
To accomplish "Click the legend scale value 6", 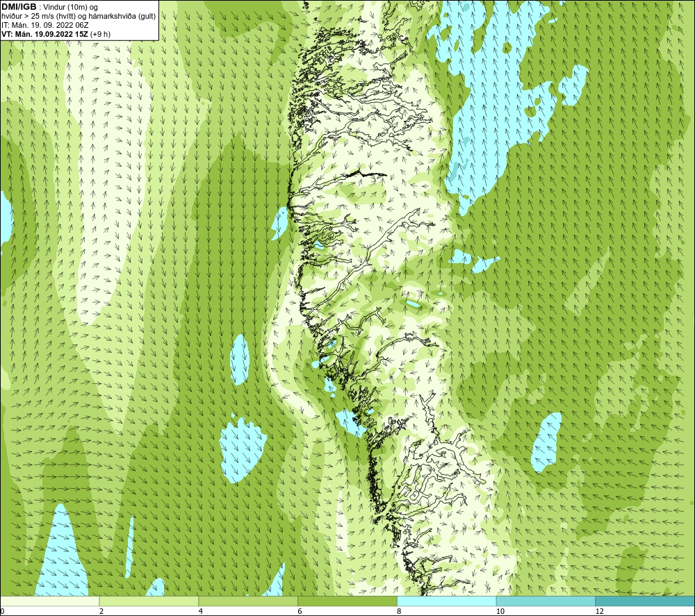I will 300,611.
